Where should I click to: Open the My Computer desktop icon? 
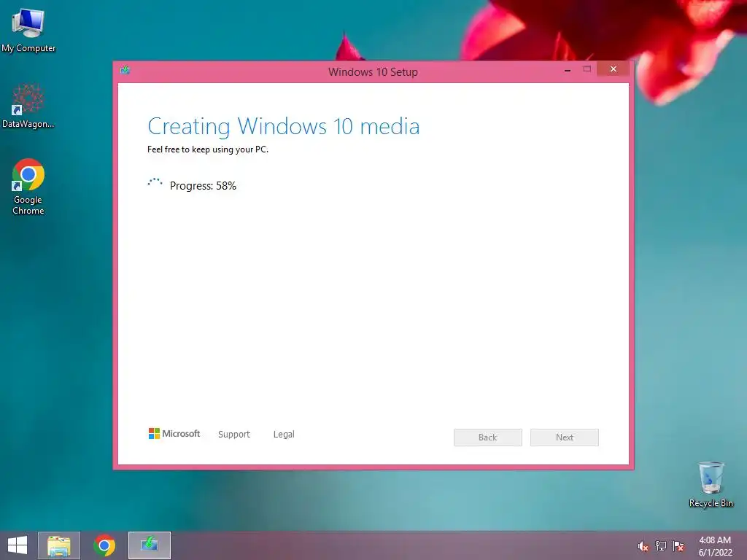click(x=28, y=29)
